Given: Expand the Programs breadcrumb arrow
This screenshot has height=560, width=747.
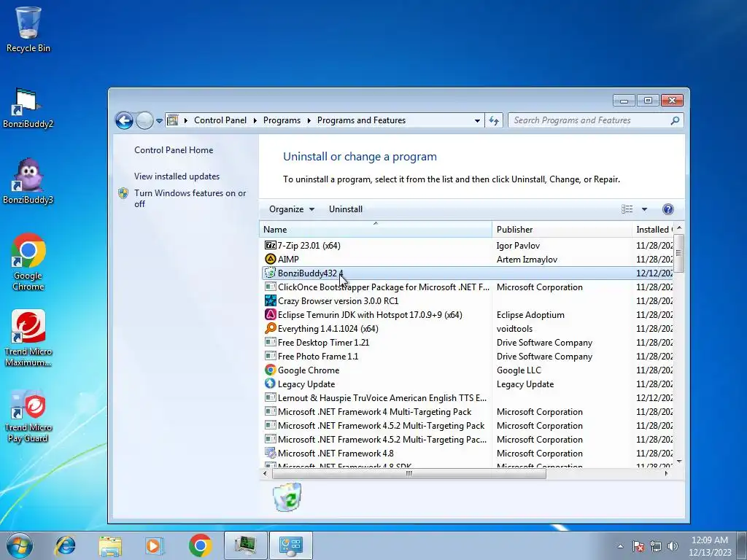Looking at the screenshot, I should pos(309,120).
